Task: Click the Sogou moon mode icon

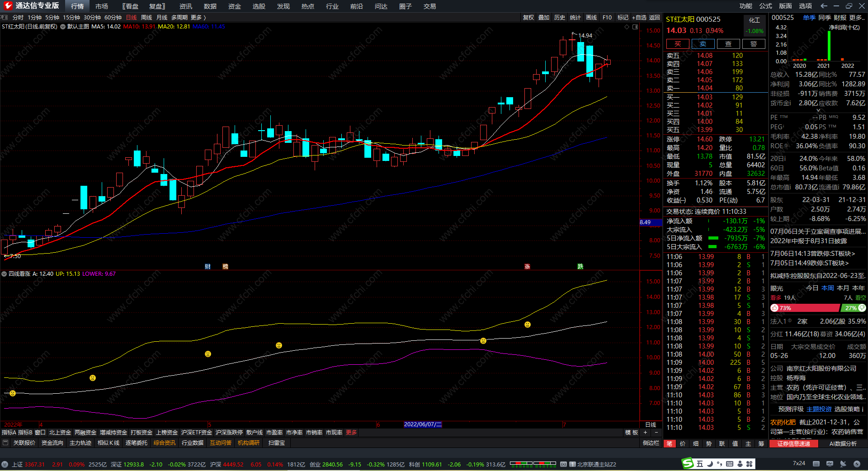Action: (x=710, y=463)
